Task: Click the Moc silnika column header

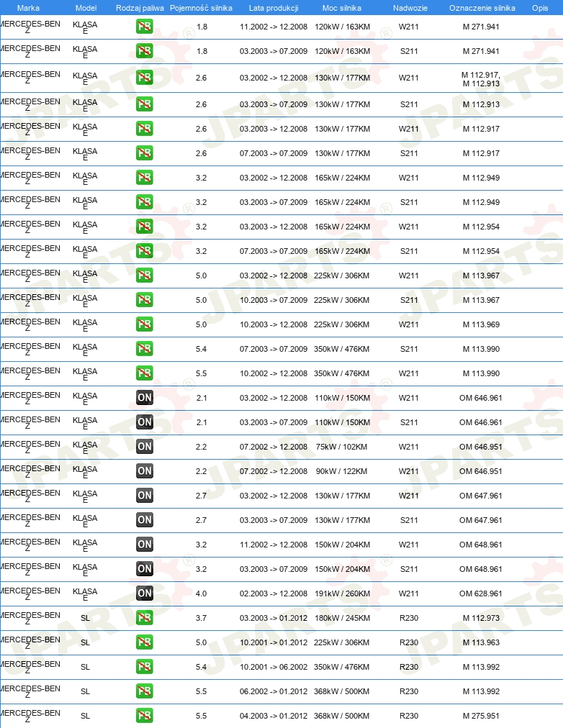Action: pos(342,8)
